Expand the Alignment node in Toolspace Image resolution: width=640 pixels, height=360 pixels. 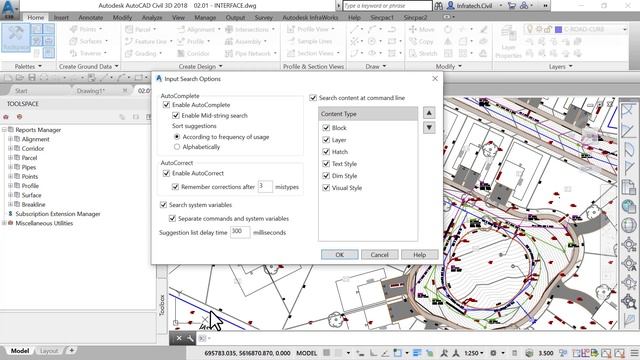[x=10, y=139]
